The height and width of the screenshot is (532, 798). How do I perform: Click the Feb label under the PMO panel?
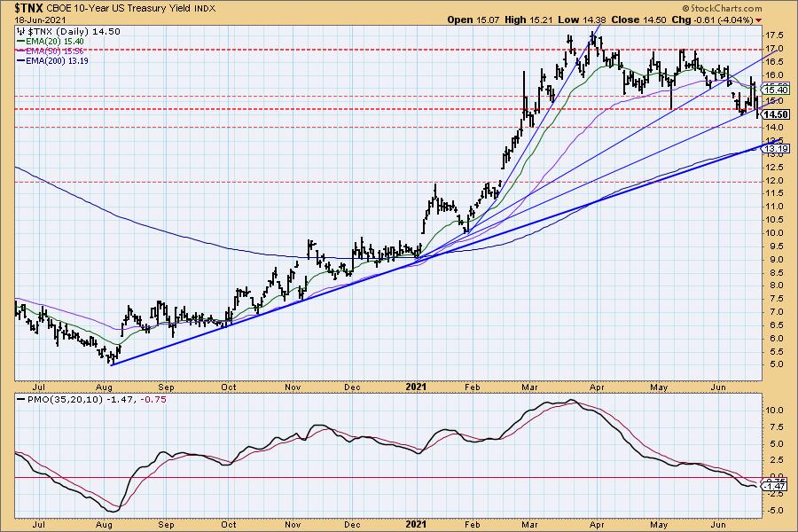tap(473, 524)
